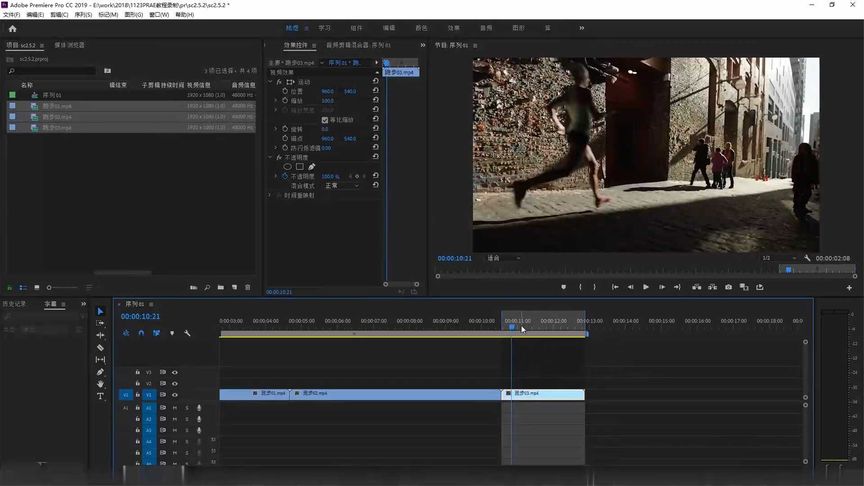The image size is (864, 486).
Task: Create ellipse mask for Opacity
Action: point(287,166)
